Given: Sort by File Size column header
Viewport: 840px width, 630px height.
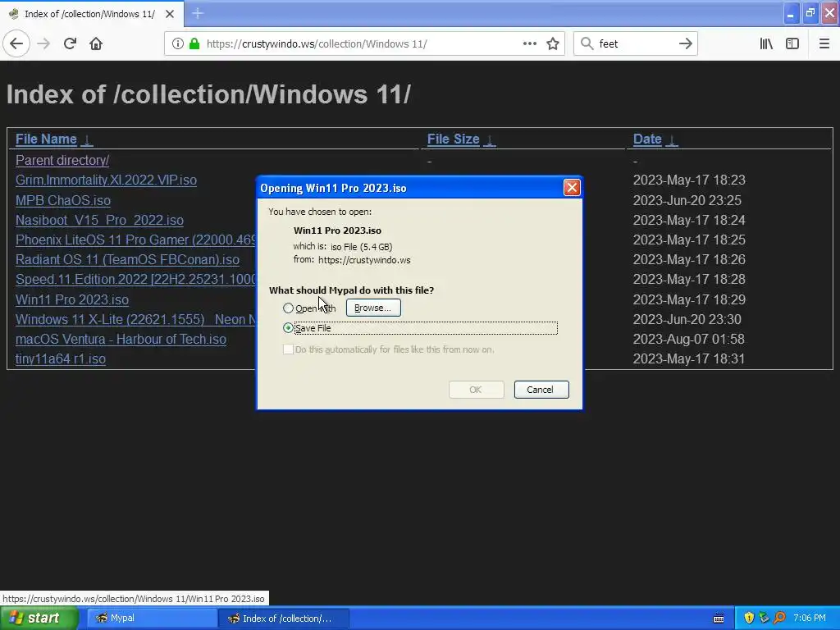Looking at the screenshot, I should tap(453, 139).
